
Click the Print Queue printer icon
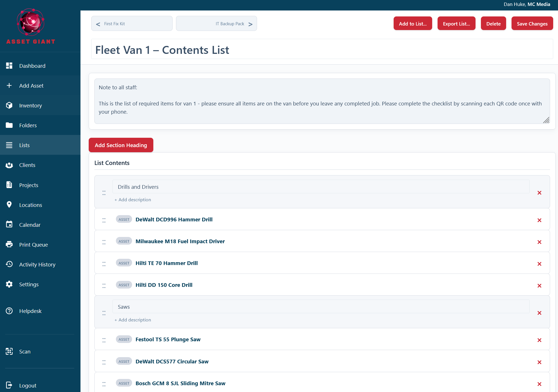[x=9, y=244]
